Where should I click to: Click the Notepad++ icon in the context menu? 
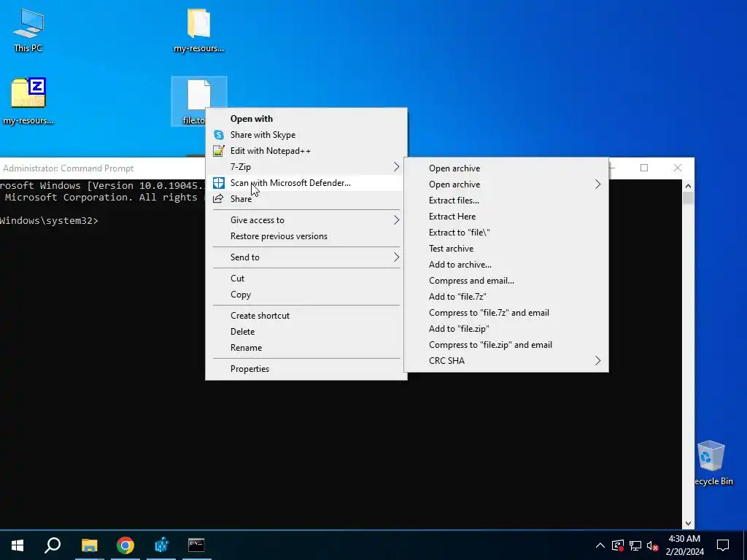point(219,151)
